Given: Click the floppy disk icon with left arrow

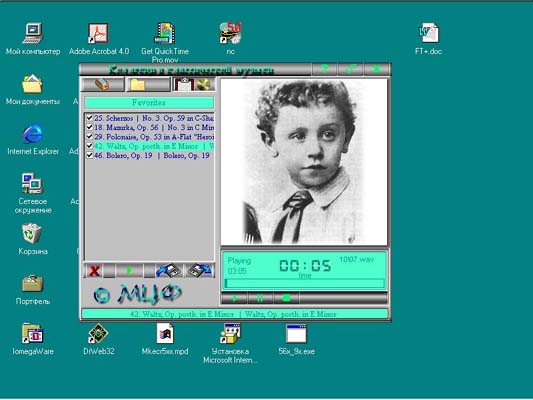Looking at the screenshot, I should [x=170, y=271].
